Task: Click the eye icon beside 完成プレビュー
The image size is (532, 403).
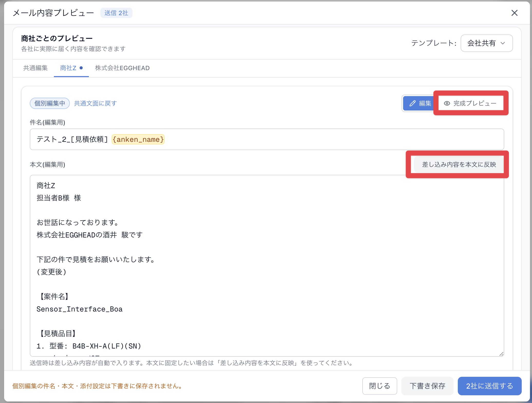Action: click(x=447, y=103)
